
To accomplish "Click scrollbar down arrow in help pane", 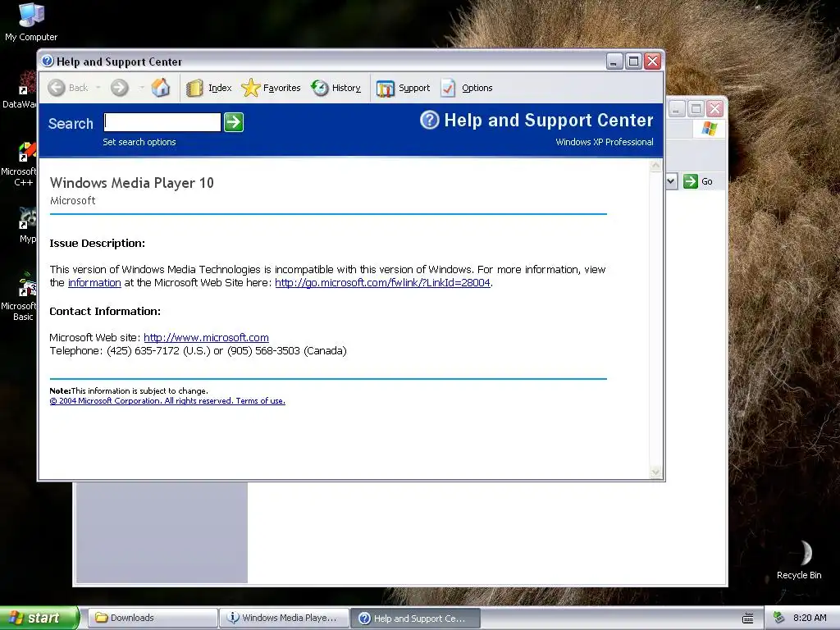I will tap(655, 472).
